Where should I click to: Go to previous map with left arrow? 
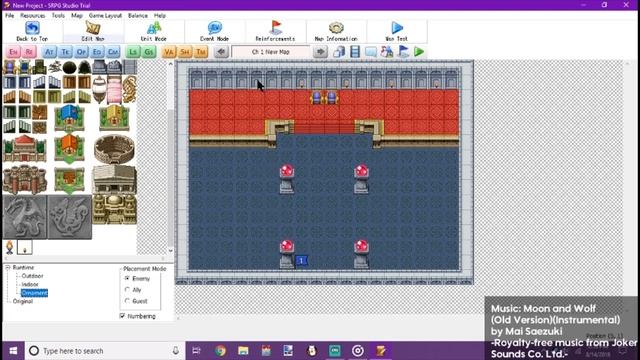(221, 52)
